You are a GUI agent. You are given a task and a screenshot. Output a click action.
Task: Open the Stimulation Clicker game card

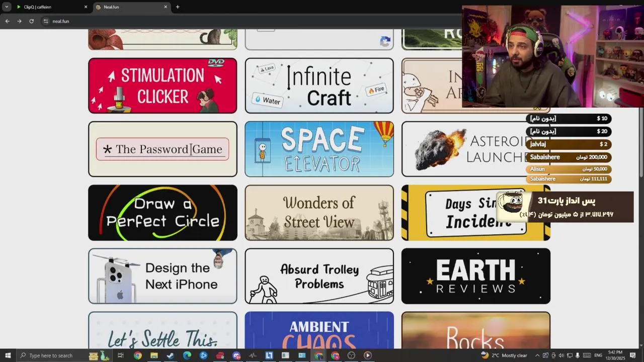(x=163, y=85)
